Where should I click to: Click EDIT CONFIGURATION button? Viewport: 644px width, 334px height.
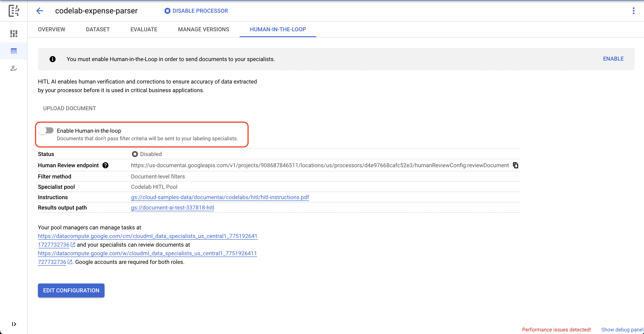[x=71, y=290]
